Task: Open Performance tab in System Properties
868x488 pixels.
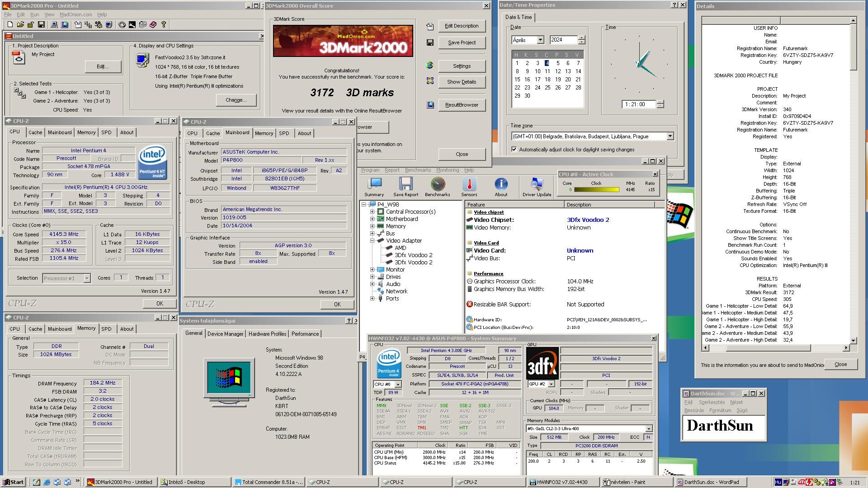Action: [305, 334]
